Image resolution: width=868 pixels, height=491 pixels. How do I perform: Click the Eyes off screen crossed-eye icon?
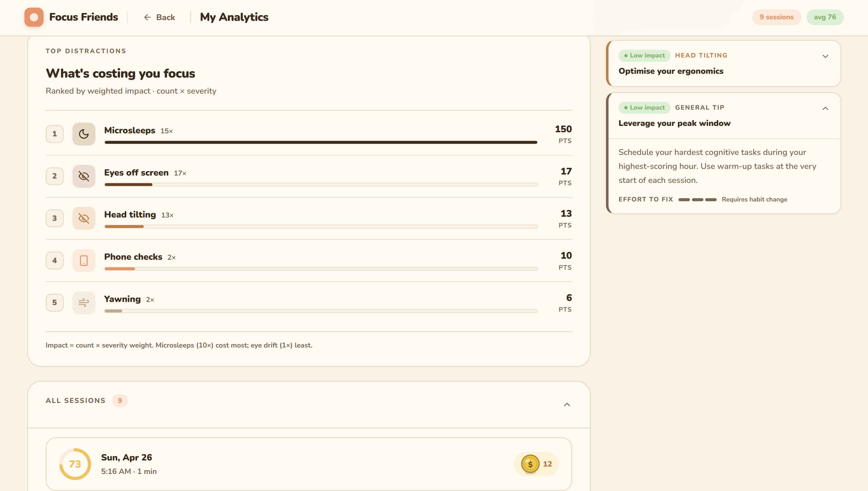[x=84, y=176]
